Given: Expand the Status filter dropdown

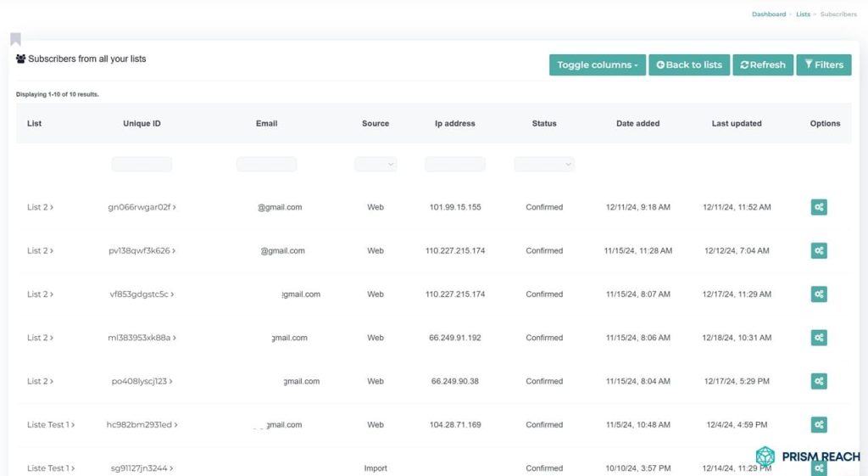Looking at the screenshot, I should (544, 165).
